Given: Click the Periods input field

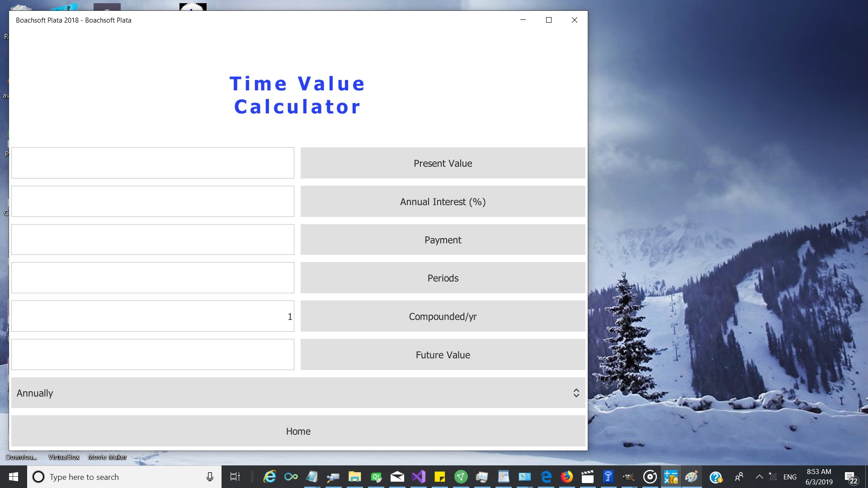Looking at the screenshot, I should point(152,278).
